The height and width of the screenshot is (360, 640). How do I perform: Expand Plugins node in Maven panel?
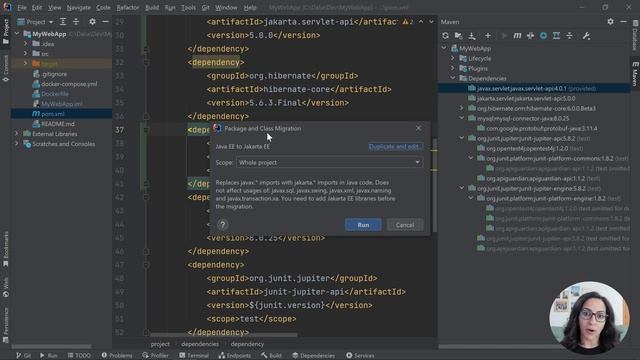(453, 68)
